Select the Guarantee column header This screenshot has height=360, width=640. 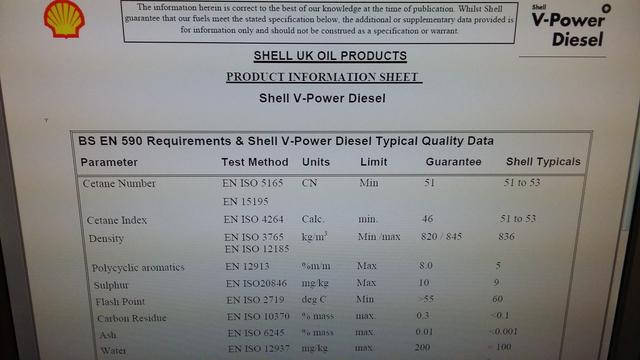(x=453, y=162)
